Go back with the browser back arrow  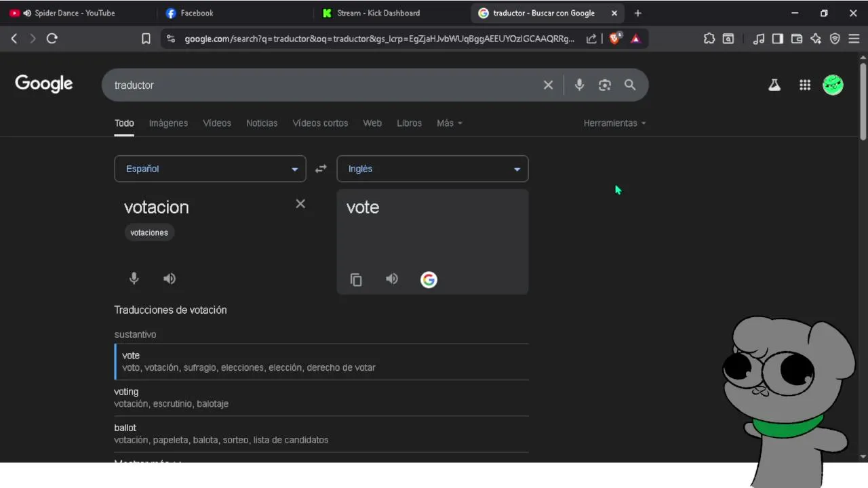pyautogui.click(x=14, y=39)
